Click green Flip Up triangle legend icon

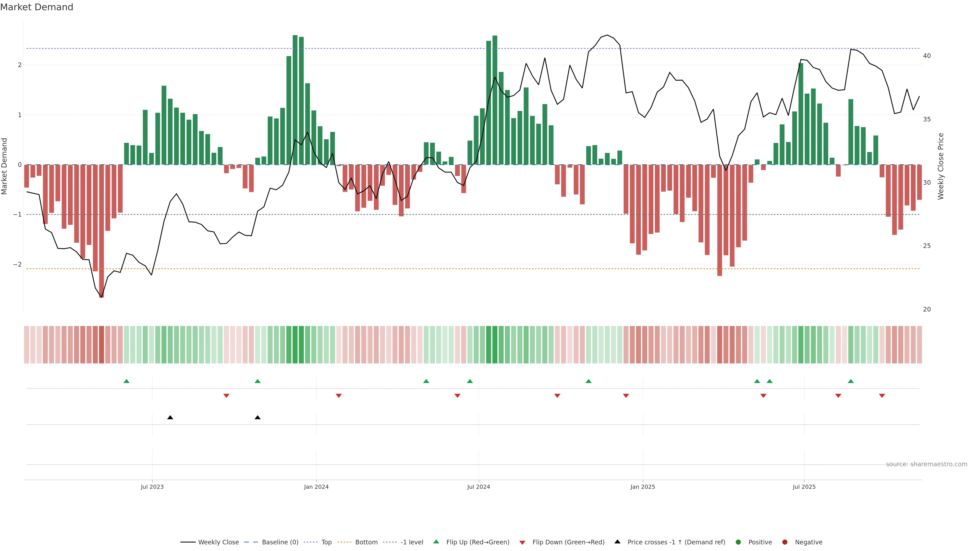click(436, 542)
